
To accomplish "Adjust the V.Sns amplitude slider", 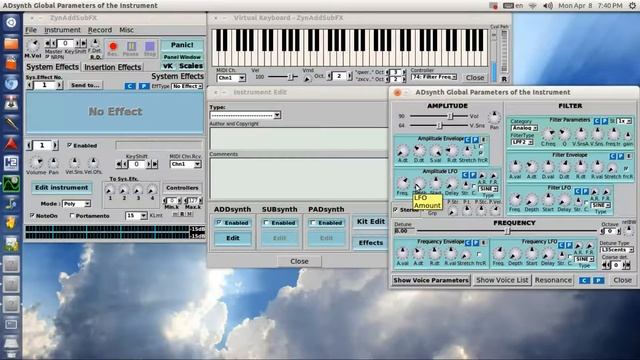I will [x=439, y=126].
